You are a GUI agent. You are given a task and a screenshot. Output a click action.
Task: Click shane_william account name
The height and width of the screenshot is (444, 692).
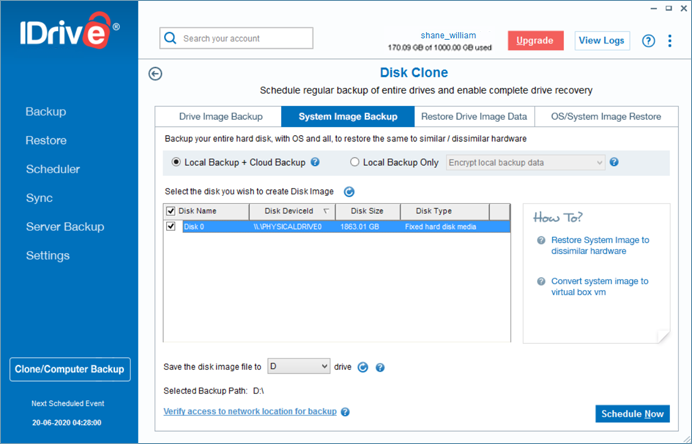click(448, 35)
